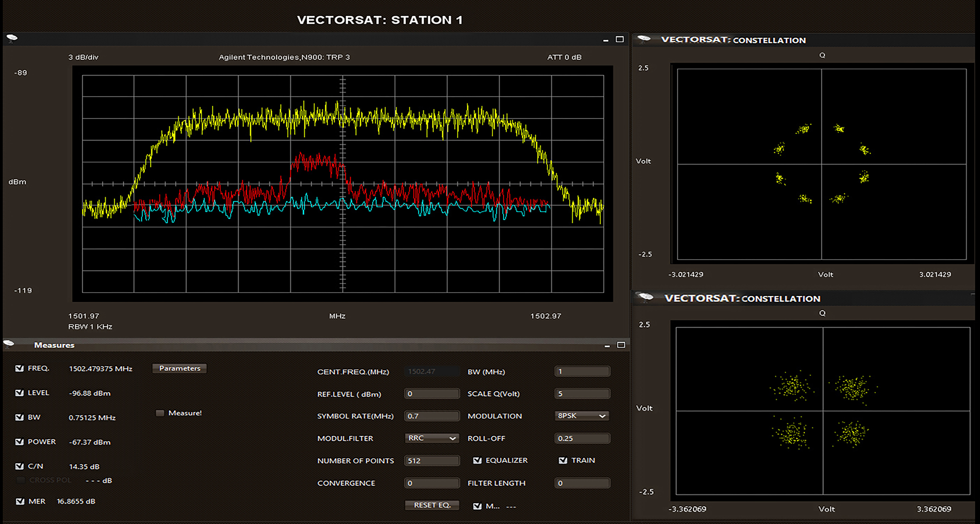Click the SYMBOL RATE value field
Image resolution: width=980 pixels, height=524 pixels.
[x=431, y=416]
